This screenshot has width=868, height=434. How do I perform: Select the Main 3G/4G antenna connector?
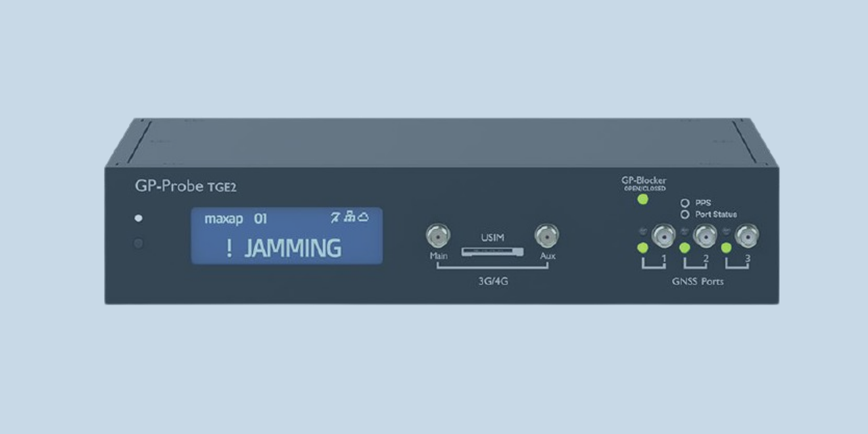pyautogui.click(x=438, y=235)
